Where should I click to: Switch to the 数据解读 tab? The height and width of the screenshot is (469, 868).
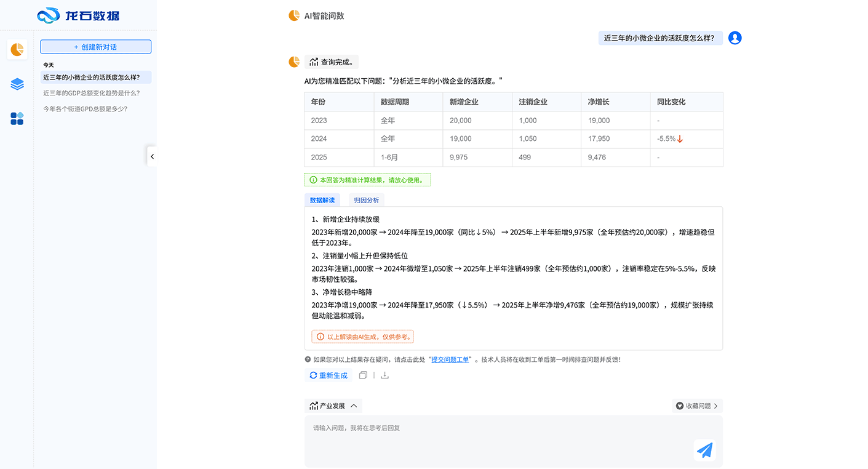coord(322,200)
